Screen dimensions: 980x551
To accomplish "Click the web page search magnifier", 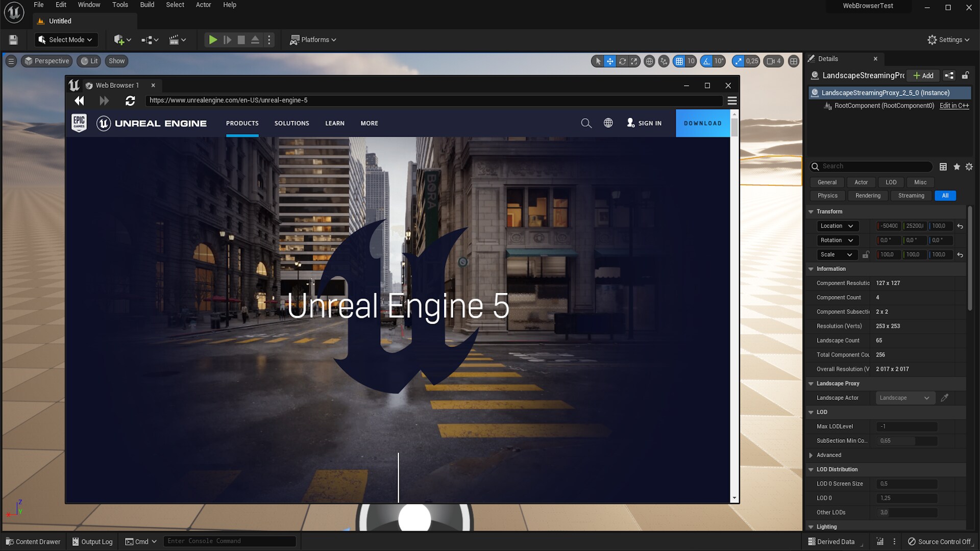I will coord(586,123).
